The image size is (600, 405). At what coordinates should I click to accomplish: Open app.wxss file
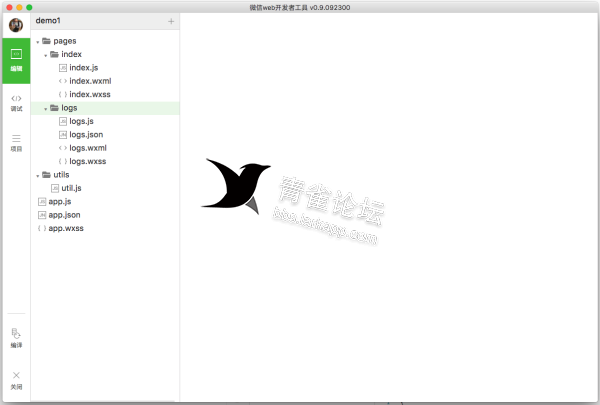click(66, 229)
